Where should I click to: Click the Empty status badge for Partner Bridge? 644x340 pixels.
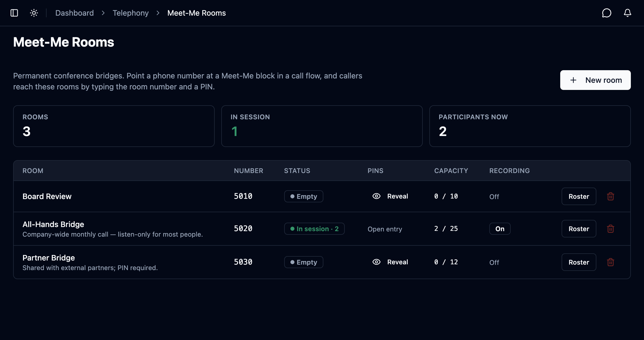(304, 262)
